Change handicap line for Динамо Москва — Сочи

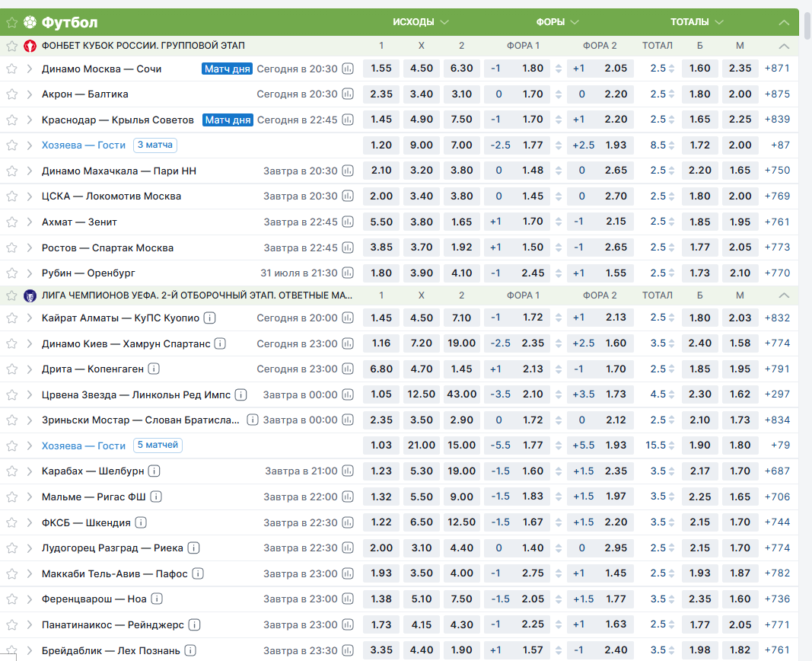[x=559, y=69]
